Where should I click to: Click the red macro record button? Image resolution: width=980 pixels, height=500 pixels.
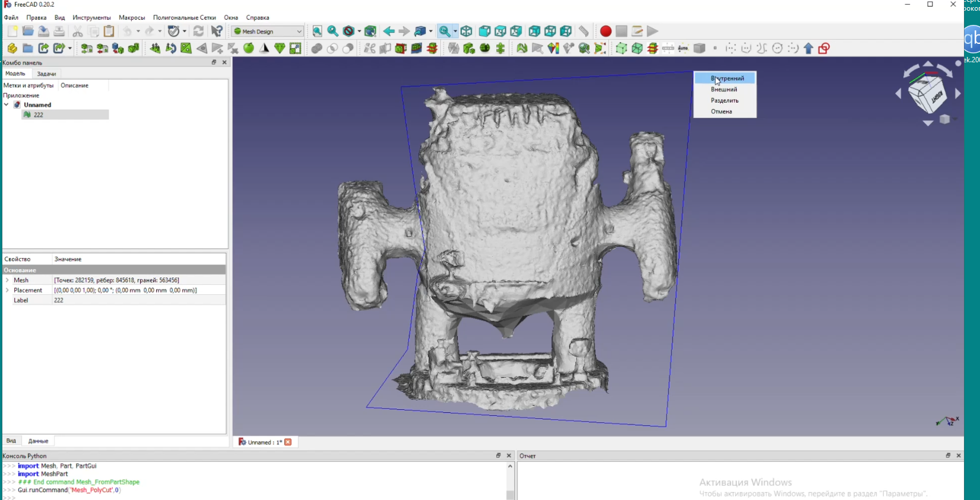coord(605,31)
